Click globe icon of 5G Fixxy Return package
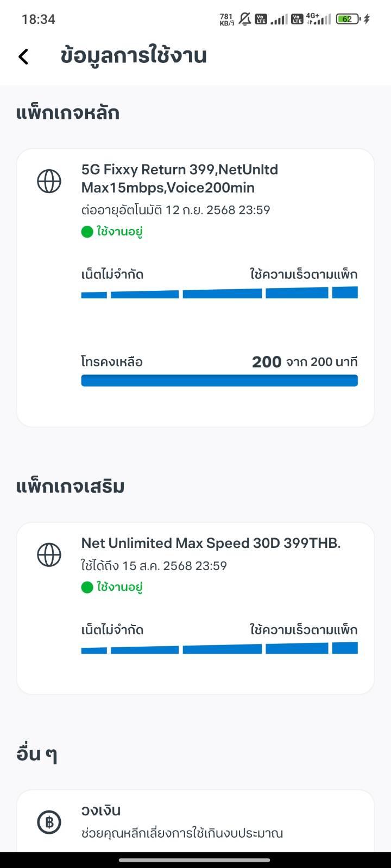This screenshot has width=391, height=868. coord(49,181)
